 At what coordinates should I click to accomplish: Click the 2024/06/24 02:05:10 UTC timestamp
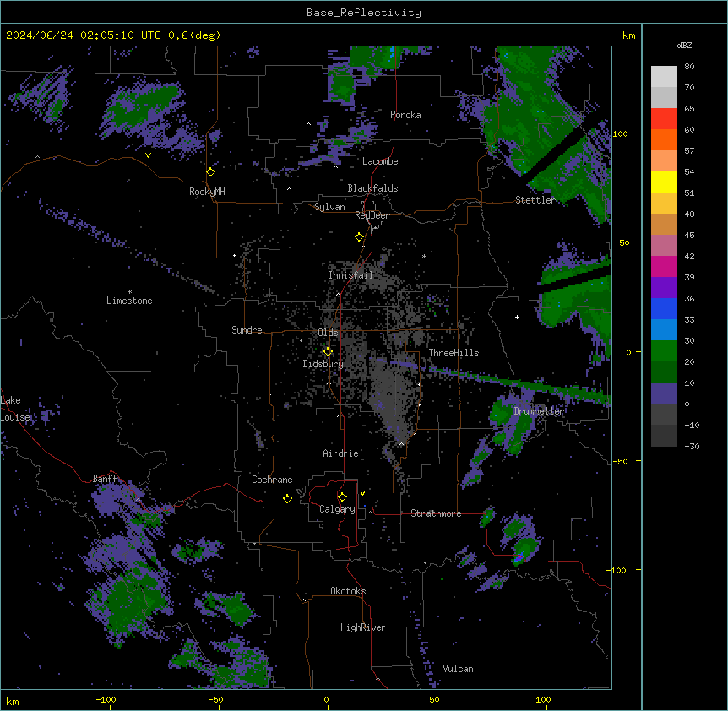pyautogui.click(x=83, y=35)
